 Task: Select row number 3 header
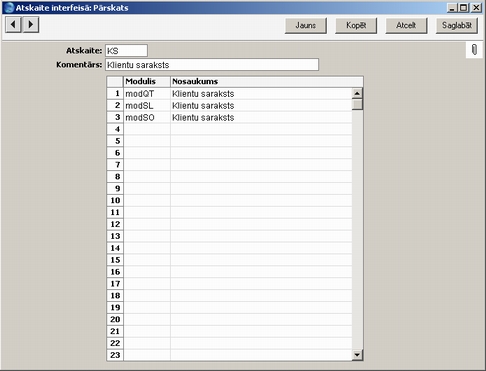(x=115, y=117)
